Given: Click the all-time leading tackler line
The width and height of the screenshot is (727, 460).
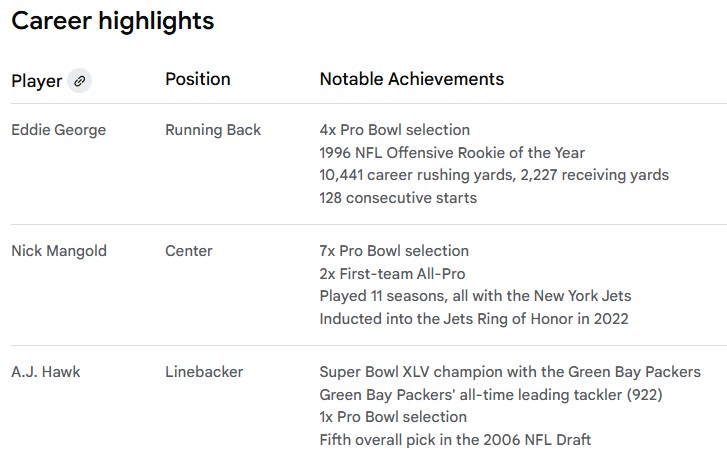Looking at the screenshot, I should click(x=487, y=394).
